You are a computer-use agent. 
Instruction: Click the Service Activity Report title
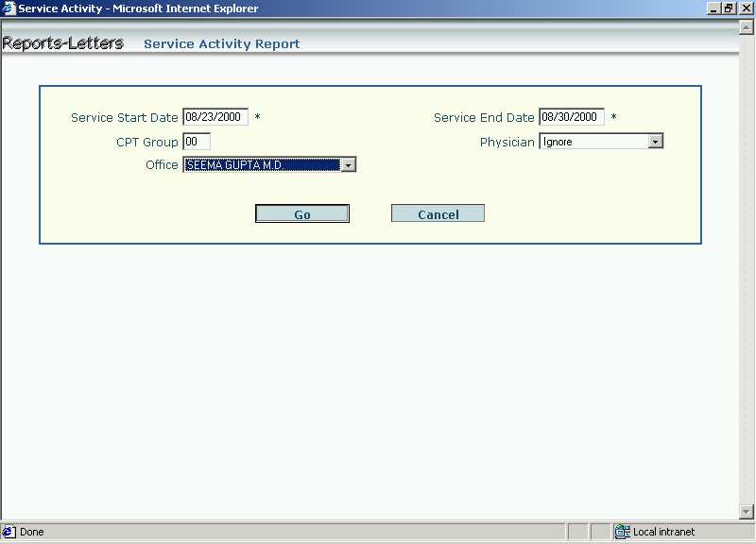222,43
